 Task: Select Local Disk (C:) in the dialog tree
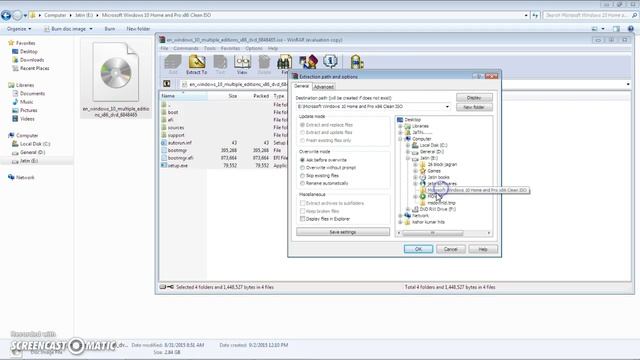[x=433, y=145]
